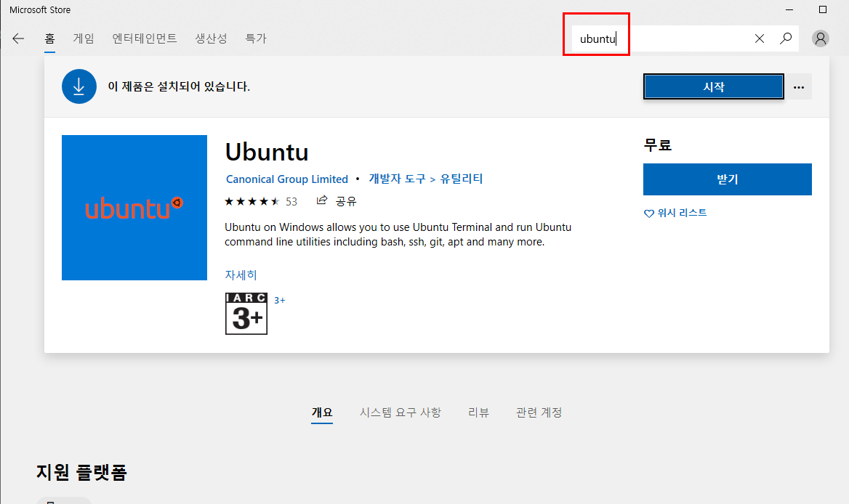Screen dimensions: 849x504
Task: Open the 개발자 도구 category link
Action: pyautogui.click(x=398, y=179)
